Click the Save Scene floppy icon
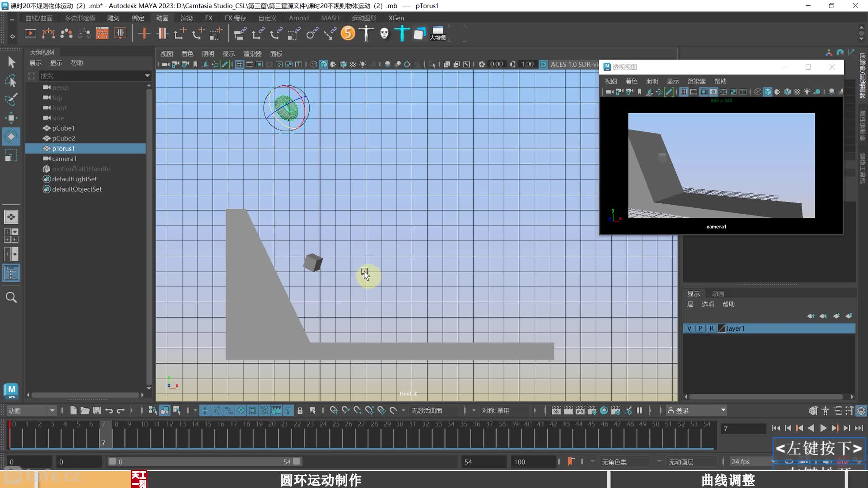Screen dimensions: 868x488 pos(97,411)
